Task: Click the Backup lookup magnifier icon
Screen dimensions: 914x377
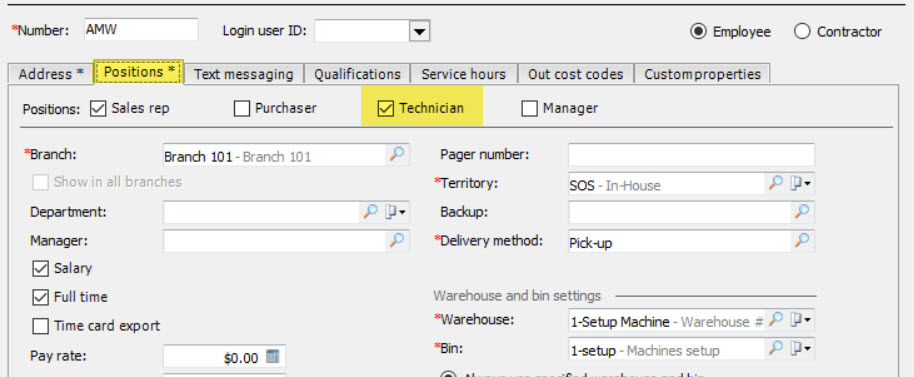Action: [802, 212]
